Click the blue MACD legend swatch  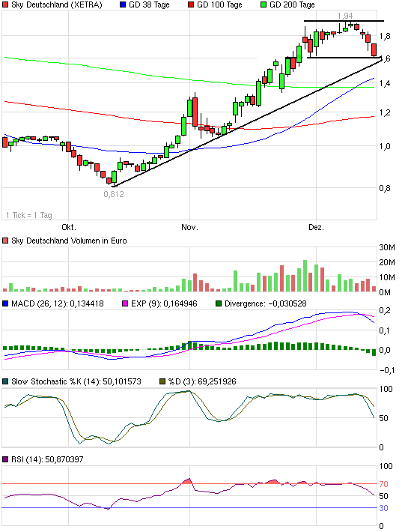[x=5, y=303]
